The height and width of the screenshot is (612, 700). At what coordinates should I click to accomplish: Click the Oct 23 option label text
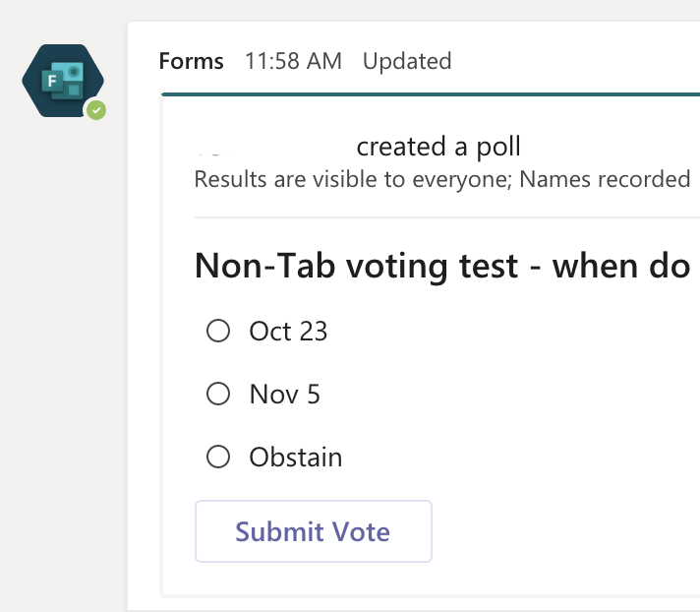[x=288, y=332]
